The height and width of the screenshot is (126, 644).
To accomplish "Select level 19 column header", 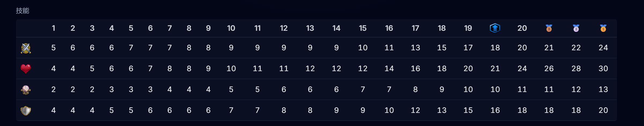I will click(468, 28).
